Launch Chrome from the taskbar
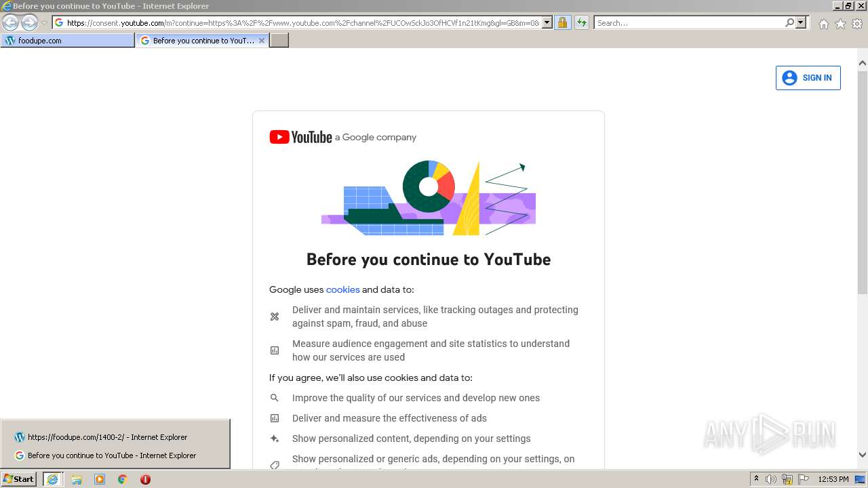Viewport: 868px width, 488px height. coord(123,479)
